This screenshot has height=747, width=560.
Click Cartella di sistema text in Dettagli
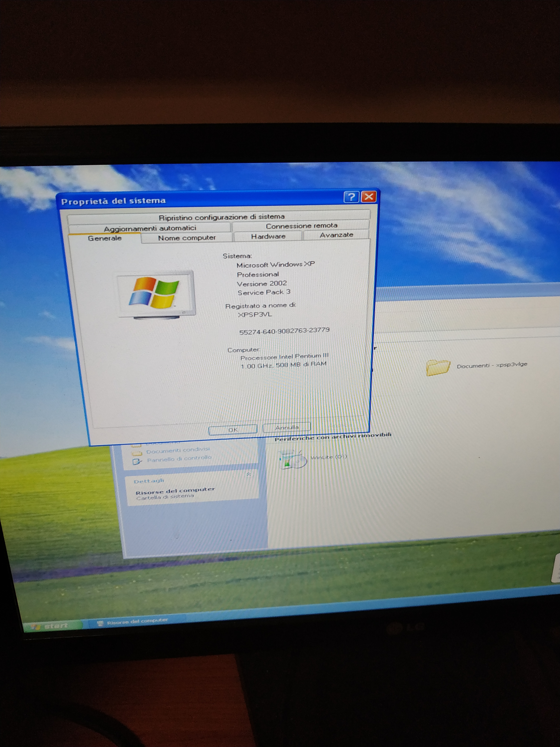click(165, 497)
